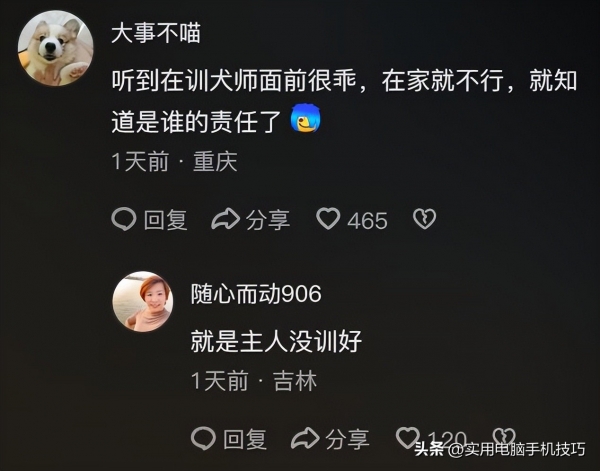
Task: Select the comment text 就是主人没训好
Action: coord(276,341)
